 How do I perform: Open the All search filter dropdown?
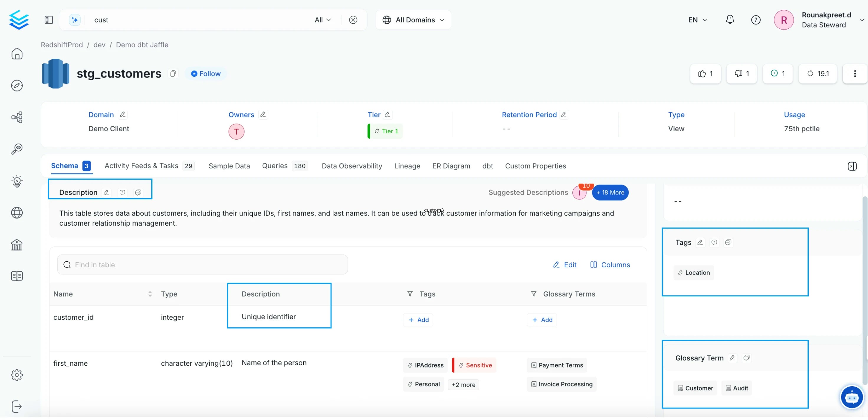click(x=322, y=20)
